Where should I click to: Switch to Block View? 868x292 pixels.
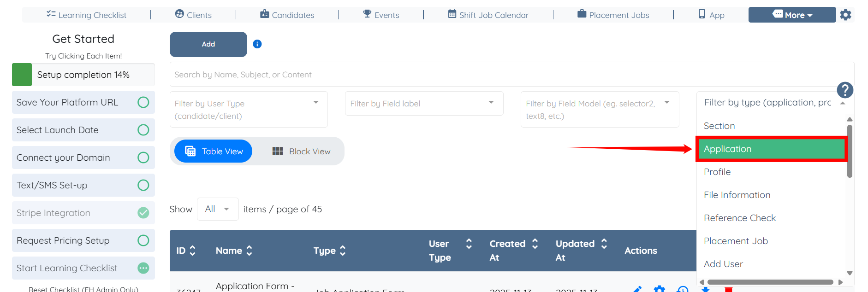click(x=302, y=152)
